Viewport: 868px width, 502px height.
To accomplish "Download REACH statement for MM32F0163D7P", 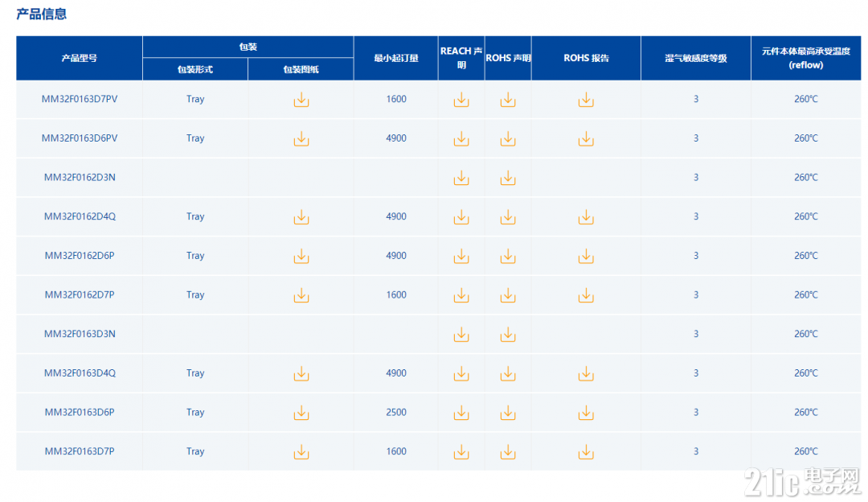I will (461, 453).
